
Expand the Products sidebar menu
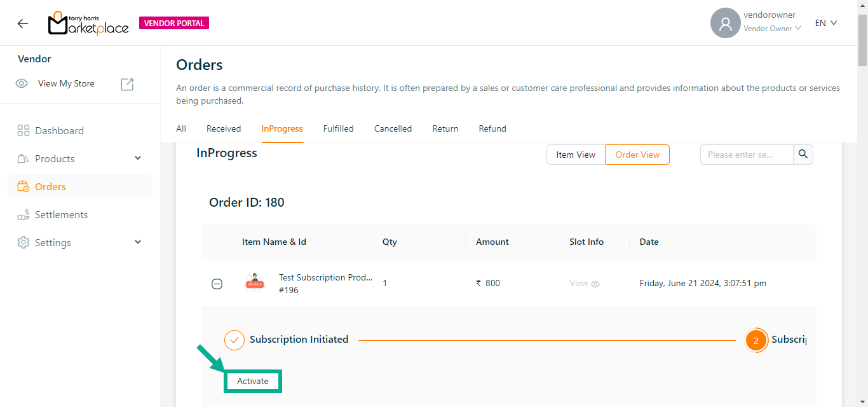point(138,158)
